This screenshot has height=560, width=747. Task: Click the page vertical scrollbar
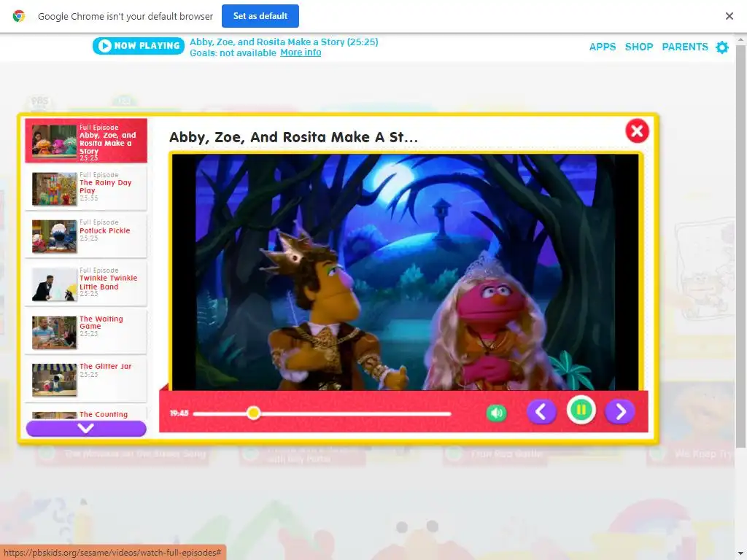click(x=741, y=245)
